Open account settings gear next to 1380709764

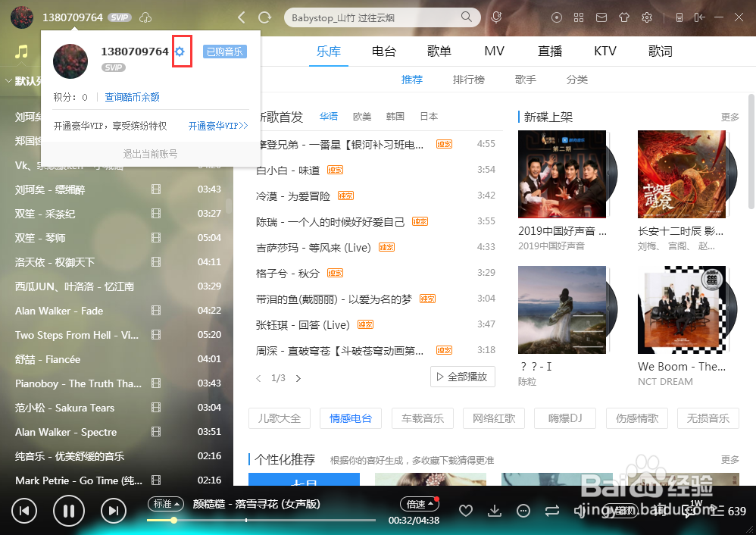[x=180, y=51]
